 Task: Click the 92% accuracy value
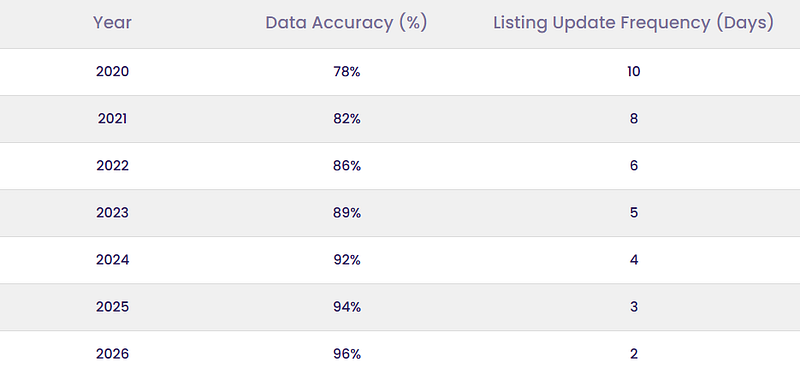(347, 260)
